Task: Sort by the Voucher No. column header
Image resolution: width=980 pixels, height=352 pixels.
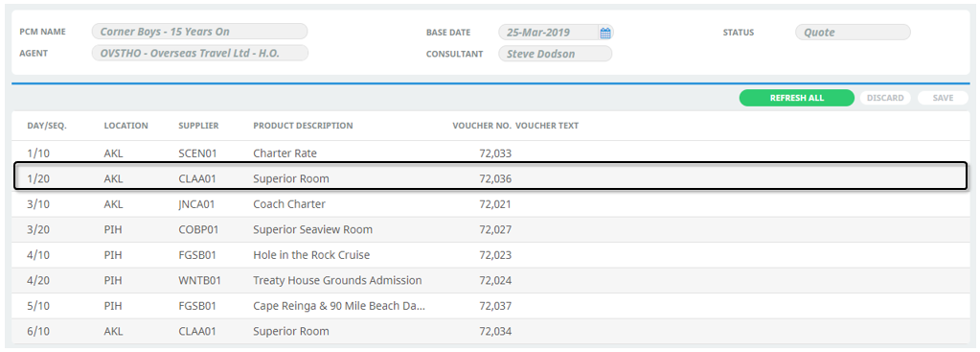Action: [x=482, y=126]
